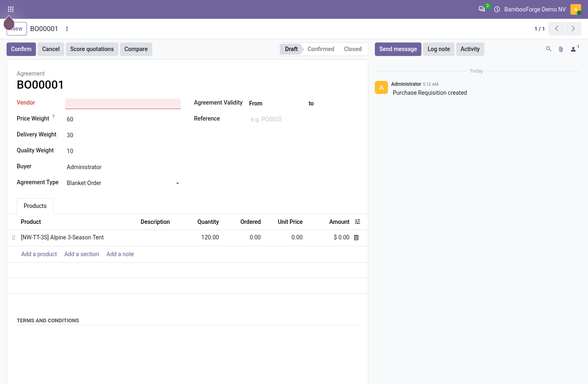
Task: Click the Compare button
Action: coord(136,49)
